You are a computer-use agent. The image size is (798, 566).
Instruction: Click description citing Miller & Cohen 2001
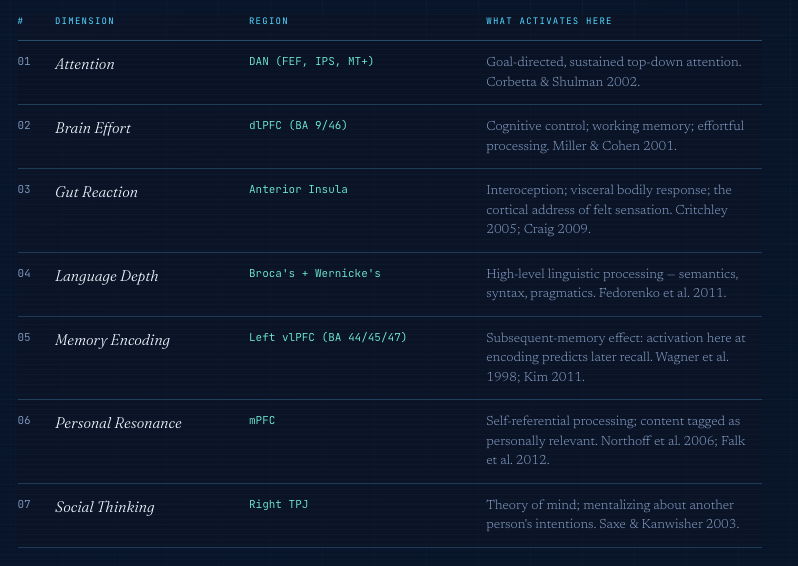[x=615, y=136]
